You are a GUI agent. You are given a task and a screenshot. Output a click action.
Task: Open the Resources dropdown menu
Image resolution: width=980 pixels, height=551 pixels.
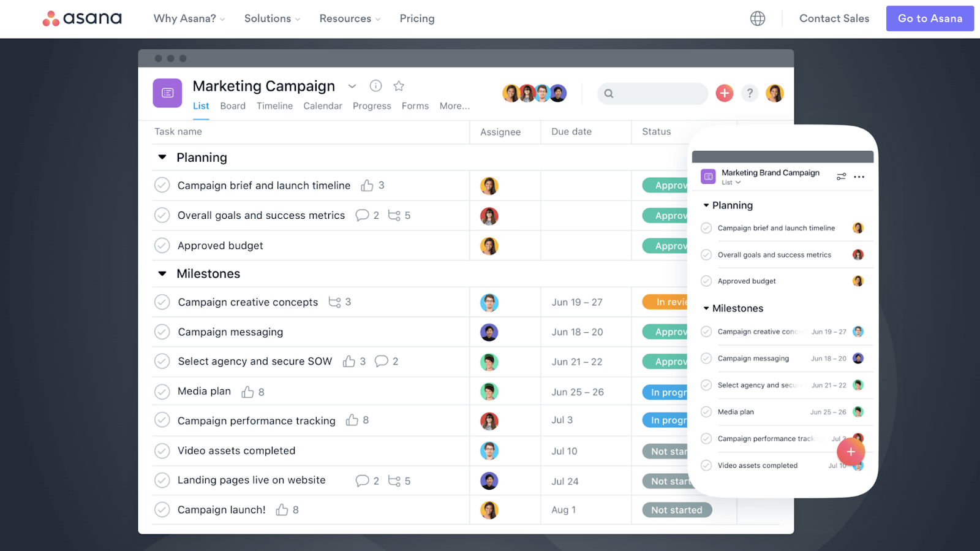point(350,18)
